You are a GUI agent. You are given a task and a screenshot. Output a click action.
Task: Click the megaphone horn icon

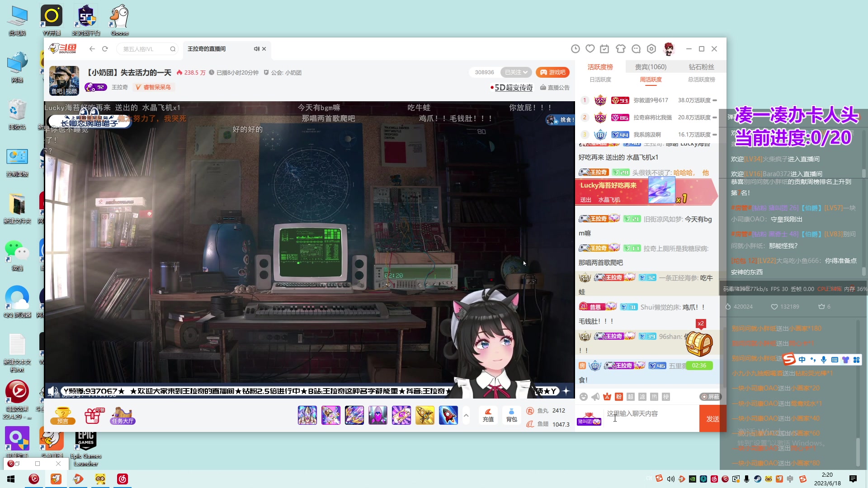[595, 397]
